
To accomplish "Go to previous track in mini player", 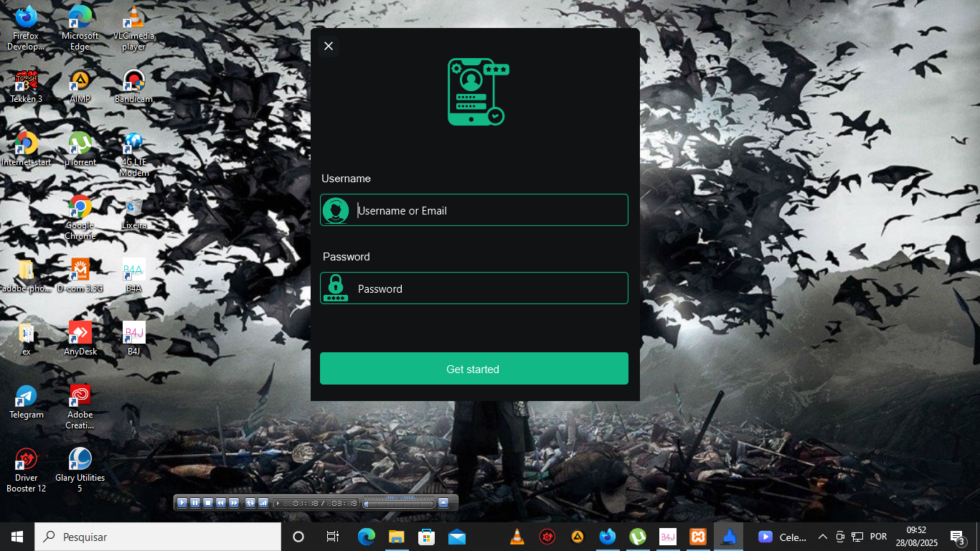I will [x=221, y=503].
